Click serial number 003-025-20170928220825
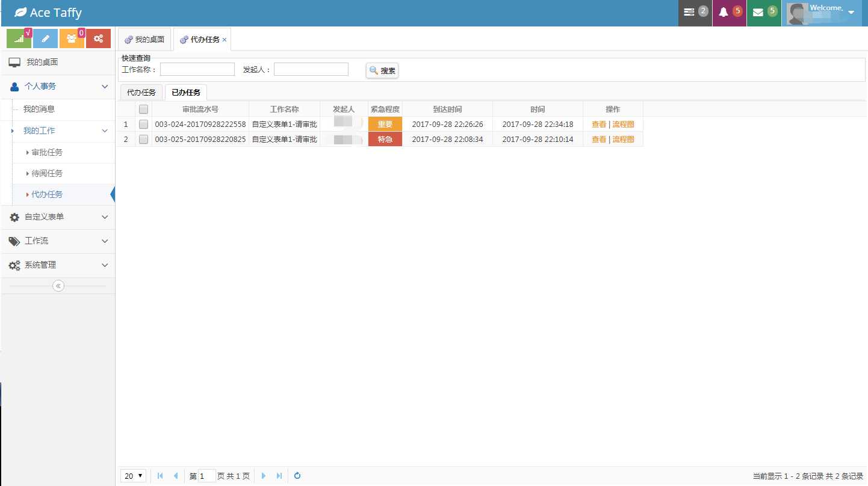Image resolution: width=868 pixels, height=486 pixels. point(200,140)
